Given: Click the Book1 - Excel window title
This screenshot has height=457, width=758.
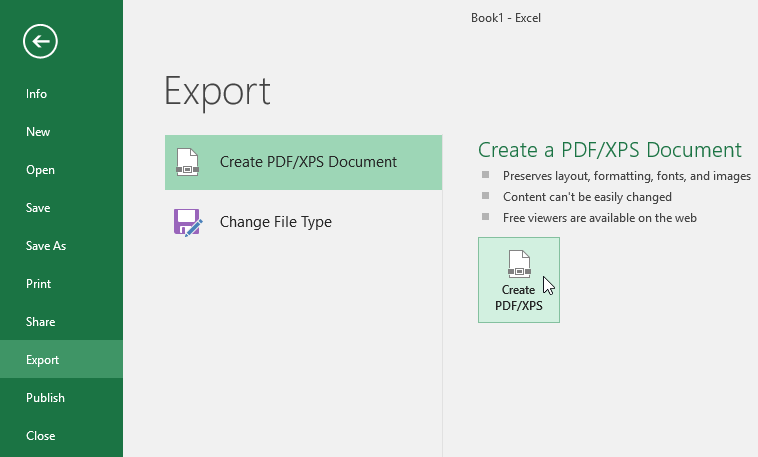Looking at the screenshot, I should click(x=506, y=17).
